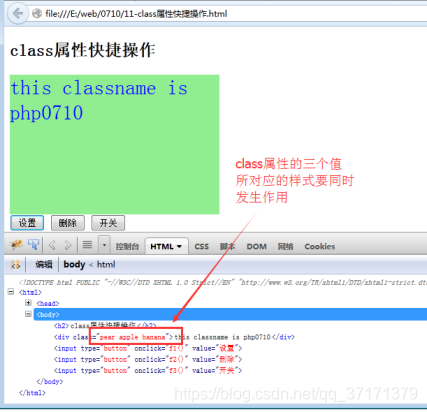Select body in the element breadcrumb
Screen dimensions: 427x412
[74, 265]
